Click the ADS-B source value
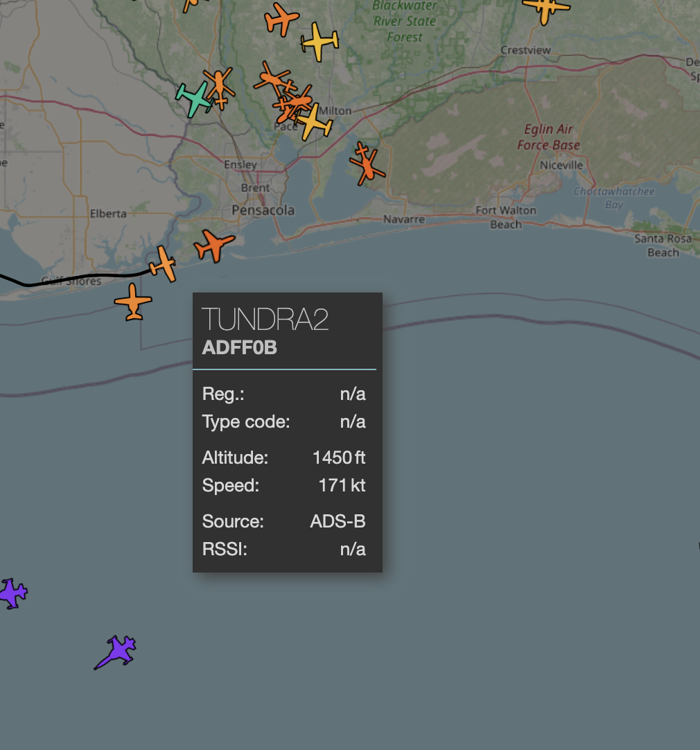The width and height of the screenshot is (700, 750). point(338,521)
